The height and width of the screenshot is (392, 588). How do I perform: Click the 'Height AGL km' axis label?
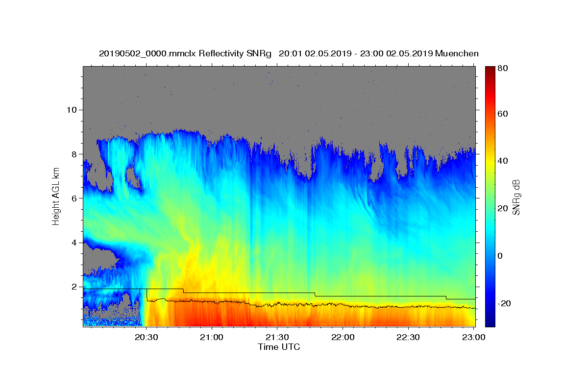coord(56,196)
